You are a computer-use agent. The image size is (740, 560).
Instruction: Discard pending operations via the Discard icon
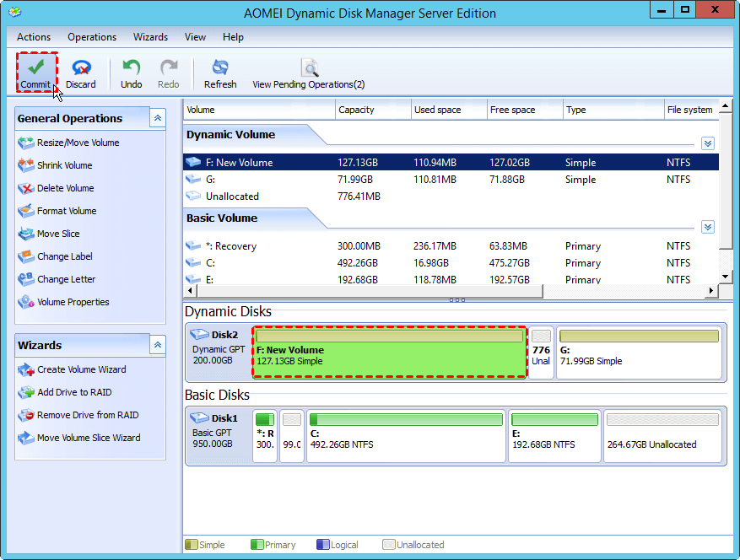click(x=81, y=73)
